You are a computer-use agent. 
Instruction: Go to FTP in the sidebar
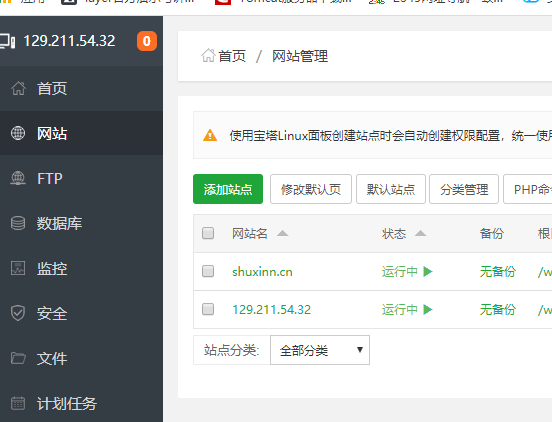81,178
